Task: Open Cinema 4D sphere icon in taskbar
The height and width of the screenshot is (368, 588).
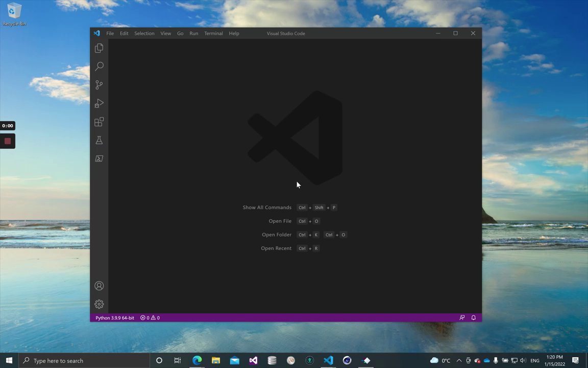Action: click(347, 360)
